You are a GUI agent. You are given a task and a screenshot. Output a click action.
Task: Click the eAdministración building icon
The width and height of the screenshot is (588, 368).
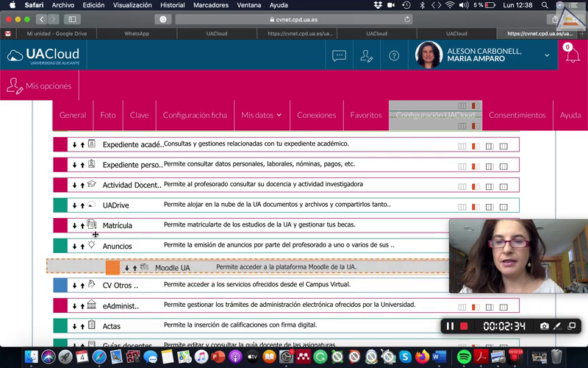point(92,305)
